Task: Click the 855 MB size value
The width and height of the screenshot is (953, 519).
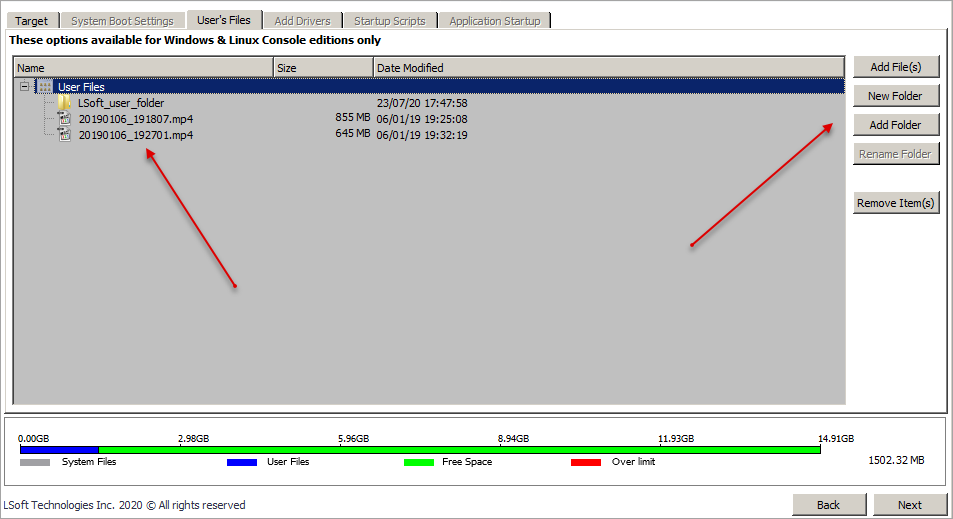Action: click(353, 117)
